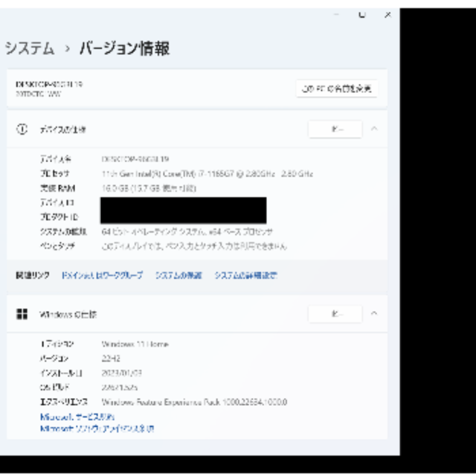Select the 16.0 GB RAM value
The image size is (476, 476).
point(149,188)
